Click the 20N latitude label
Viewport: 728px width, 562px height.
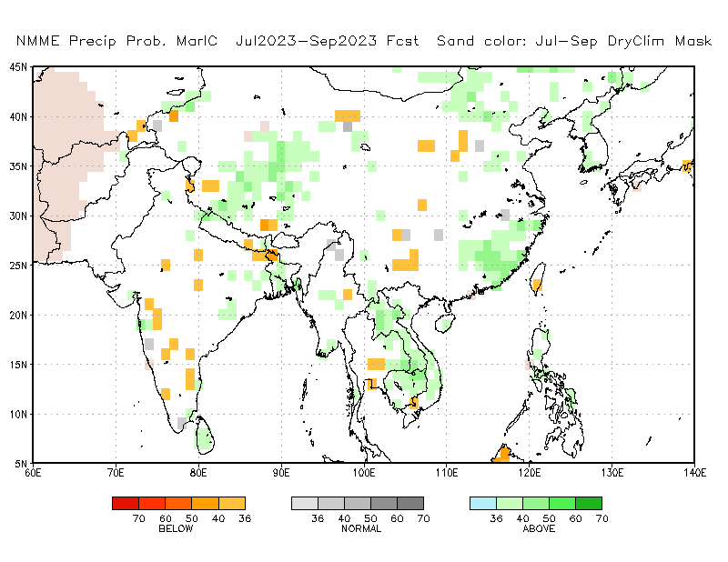pos(18,316)
